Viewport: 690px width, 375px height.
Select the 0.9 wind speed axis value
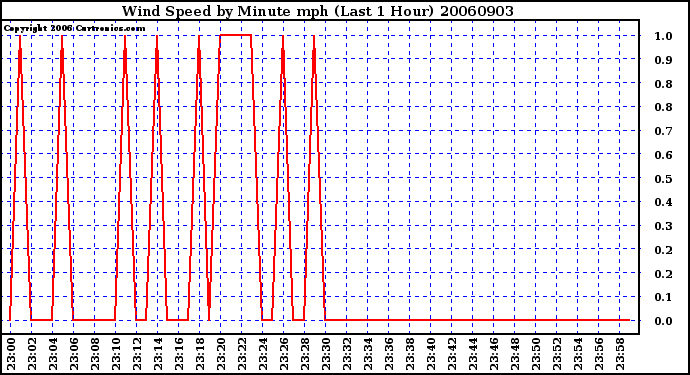click(663, 60)
